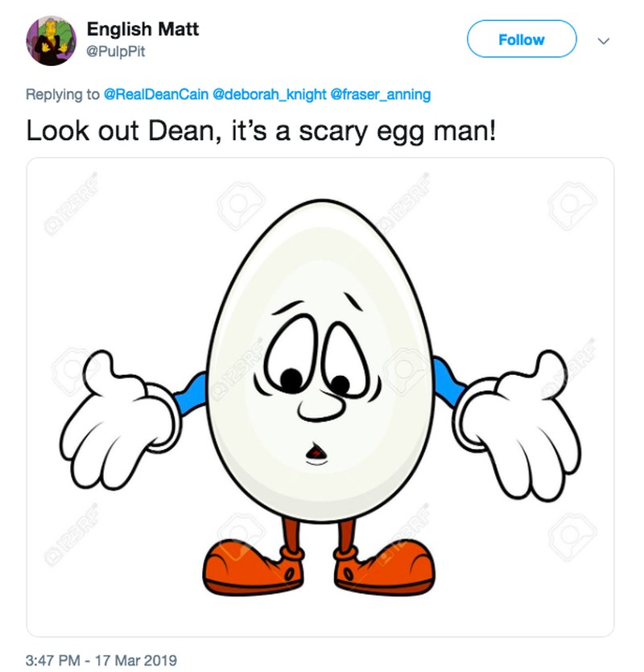Image resolution: width=644 pixels, height=672 pixels.
Task: Click English Matt's profile avatar
Action: (x=52, y=40)
